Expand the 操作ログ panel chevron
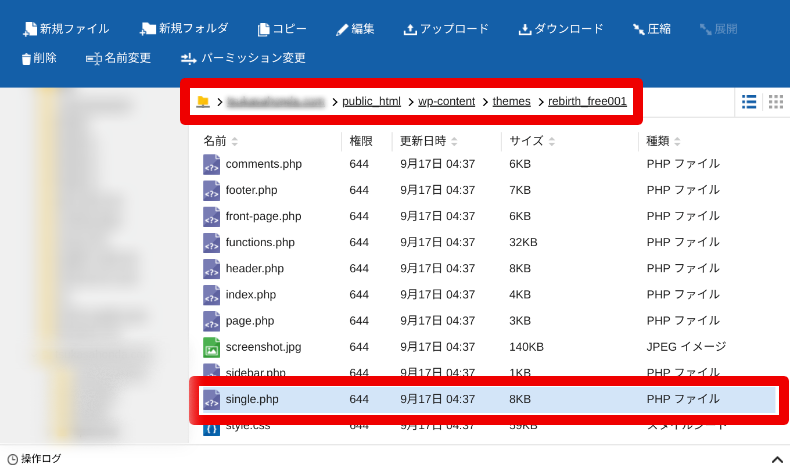Screen dimensions: 790x472 [777, 459]
